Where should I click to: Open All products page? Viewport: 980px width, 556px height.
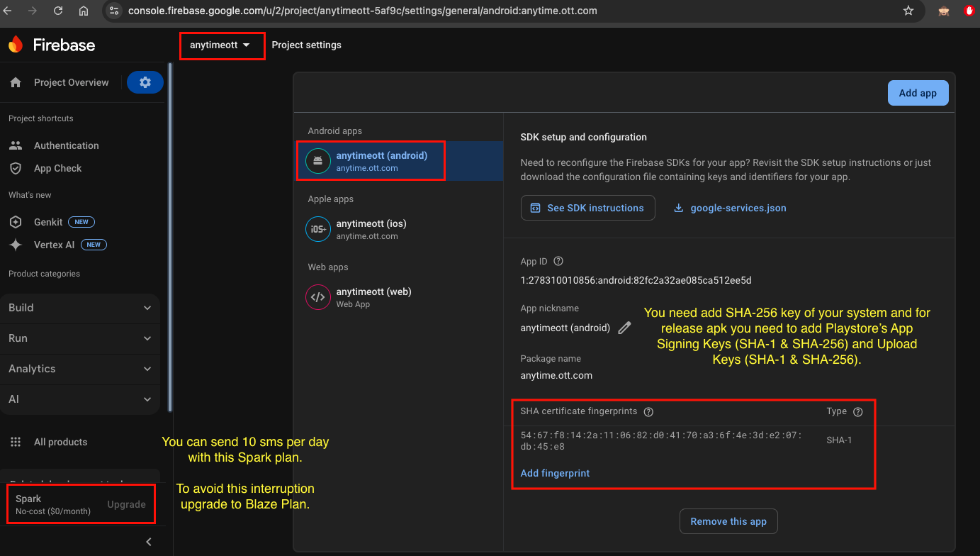coord(60,442)
